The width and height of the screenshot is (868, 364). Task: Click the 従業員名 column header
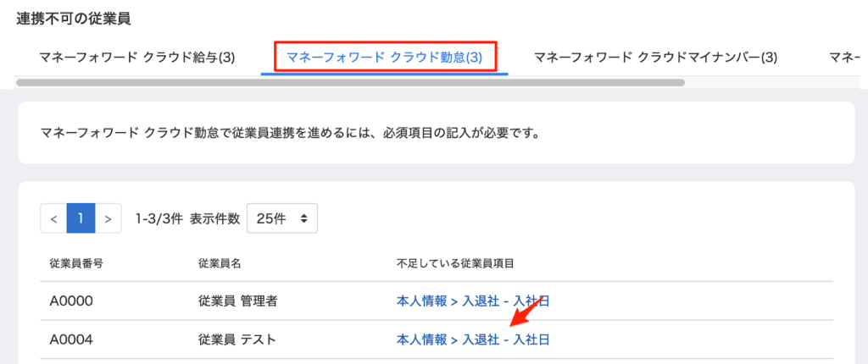220,263
